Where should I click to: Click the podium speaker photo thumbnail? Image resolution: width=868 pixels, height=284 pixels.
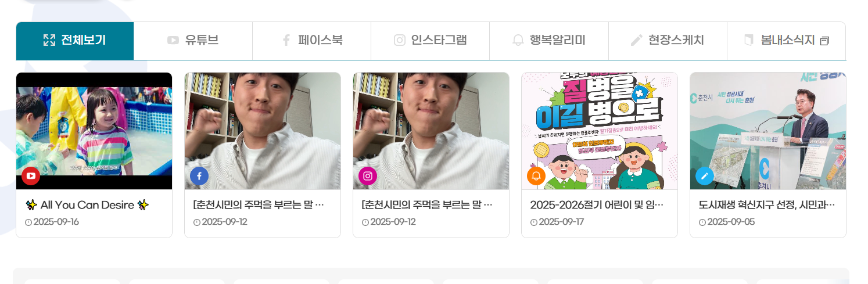point(768,131)
